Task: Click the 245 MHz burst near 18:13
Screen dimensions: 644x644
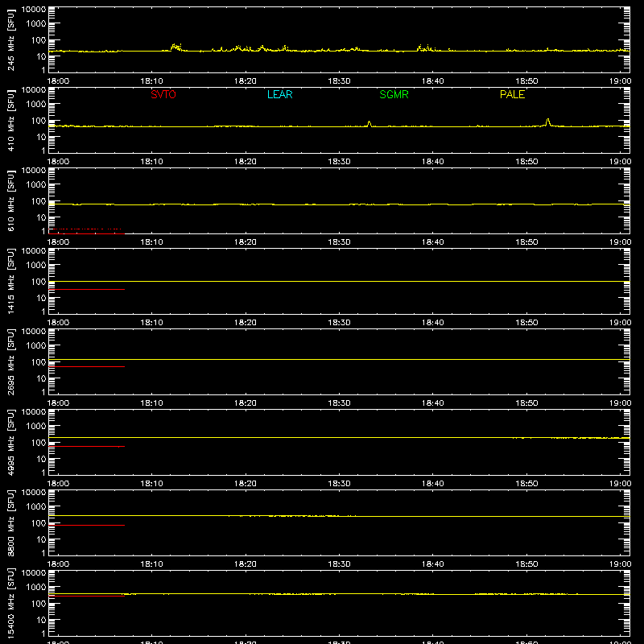Action: click(176, 47)
